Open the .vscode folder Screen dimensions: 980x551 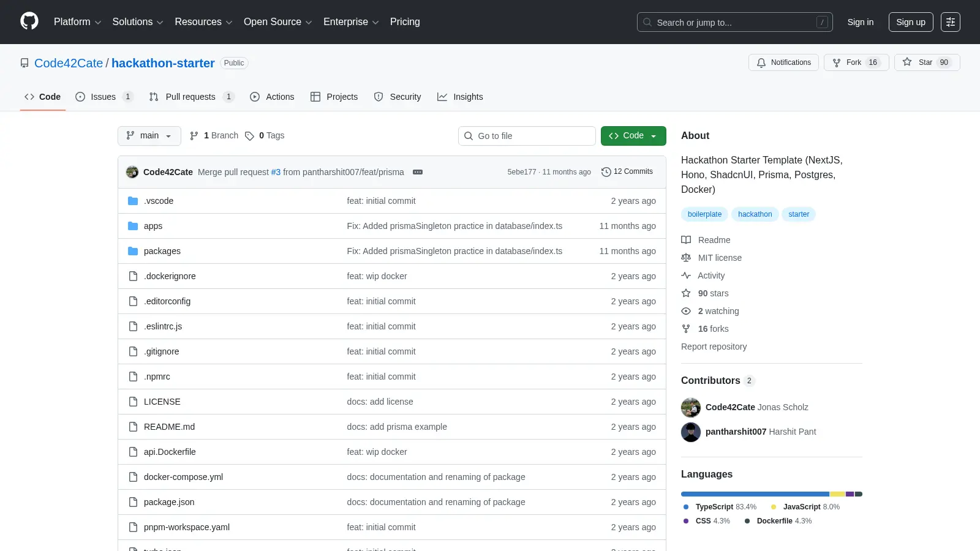pos(159,201)
